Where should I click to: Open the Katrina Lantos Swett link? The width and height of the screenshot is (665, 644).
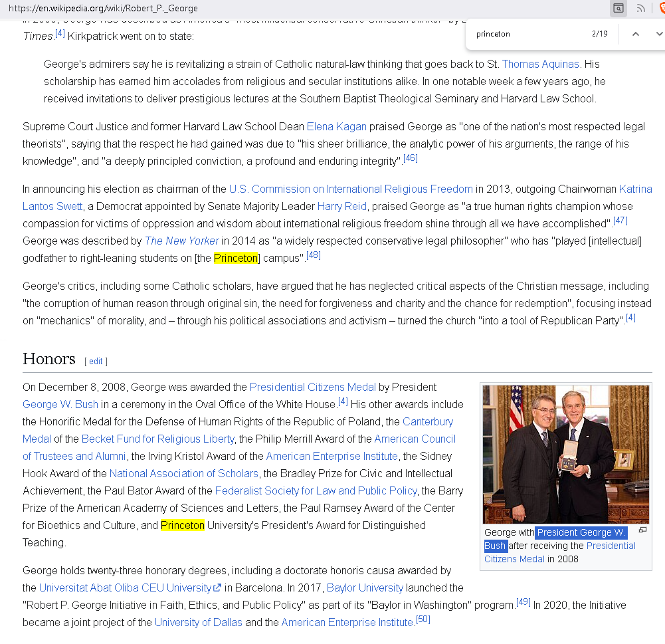tap(635, 189)
